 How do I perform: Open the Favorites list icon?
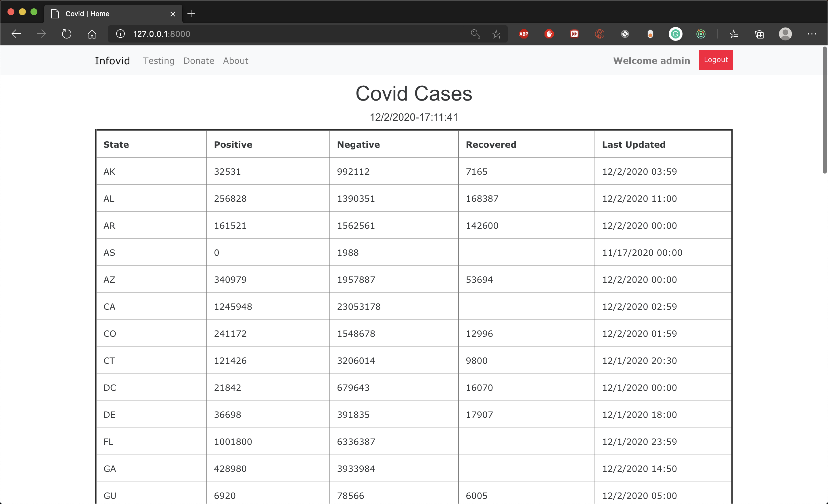[x=734, y=34]
